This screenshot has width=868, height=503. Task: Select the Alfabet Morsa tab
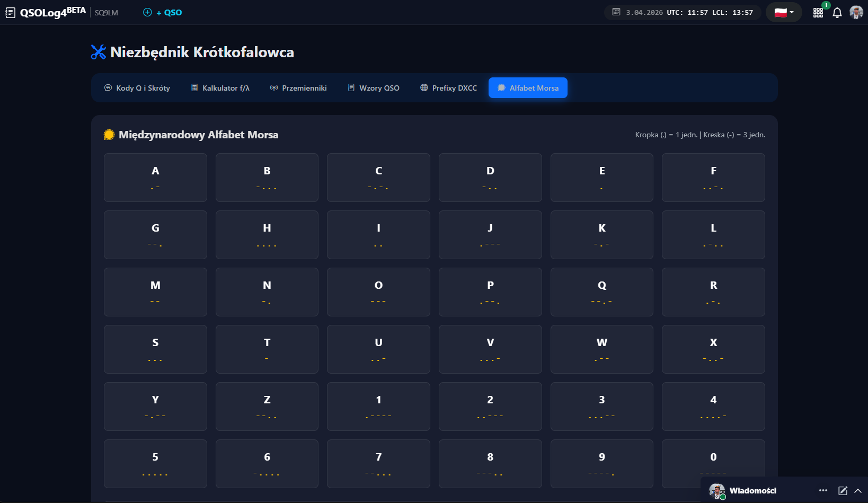[528, 88]
